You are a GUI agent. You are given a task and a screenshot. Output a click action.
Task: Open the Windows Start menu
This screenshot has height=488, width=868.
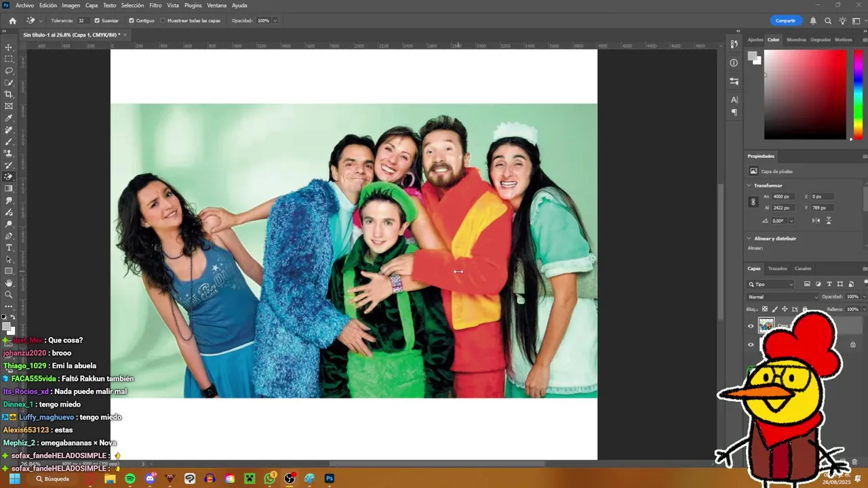(14, 479)
